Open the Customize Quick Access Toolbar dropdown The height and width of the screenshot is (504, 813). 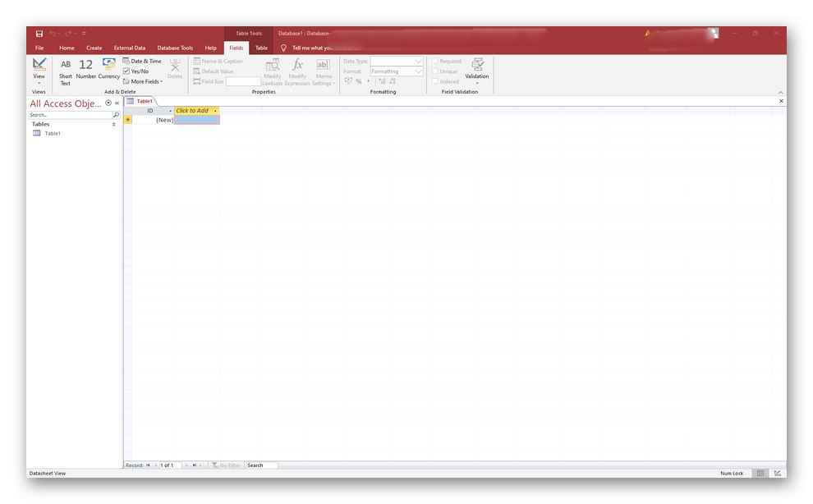[x=84, y=34]
